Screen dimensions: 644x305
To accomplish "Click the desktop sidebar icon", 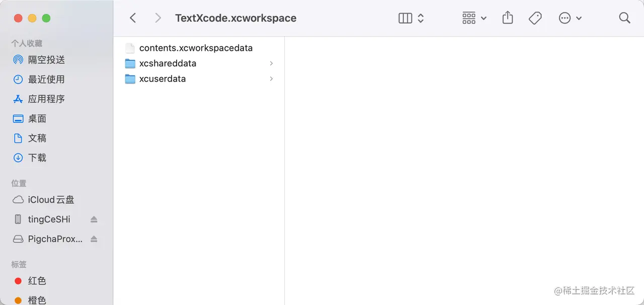I will (18, 119).
